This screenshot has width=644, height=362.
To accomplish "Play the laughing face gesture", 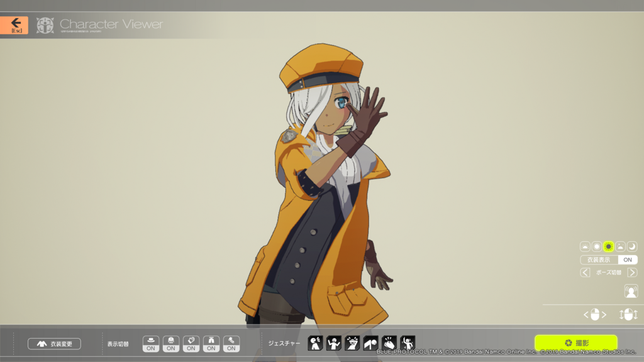I will (352, 343).
